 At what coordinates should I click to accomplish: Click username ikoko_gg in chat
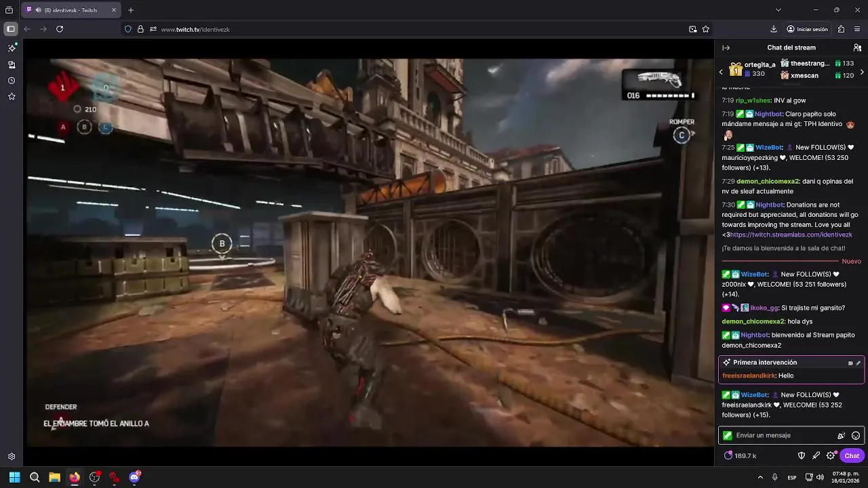click(x=765, y=308)
